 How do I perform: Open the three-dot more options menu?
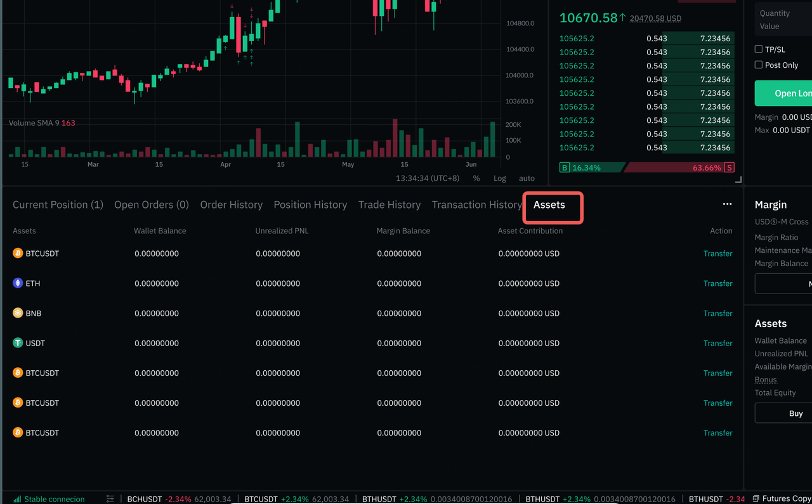tap(727, 204)
